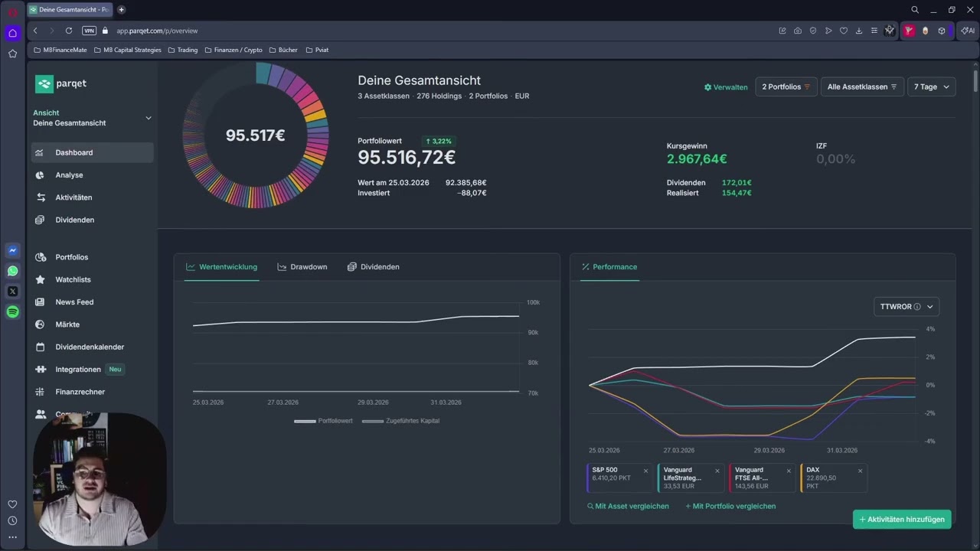Image resolution: width=980 pixels, height=551 pixels.
Task: Click the browser snapshot camera icon
Action: point(798,31)
